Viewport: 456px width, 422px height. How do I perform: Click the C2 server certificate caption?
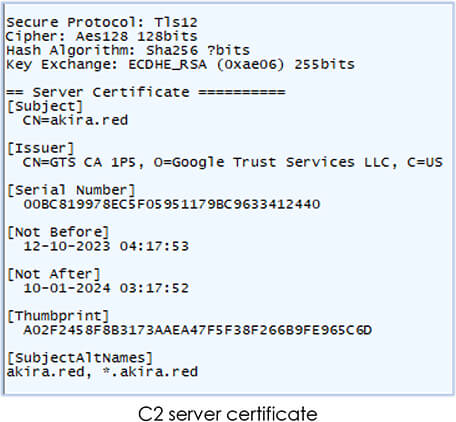point(228,414)
